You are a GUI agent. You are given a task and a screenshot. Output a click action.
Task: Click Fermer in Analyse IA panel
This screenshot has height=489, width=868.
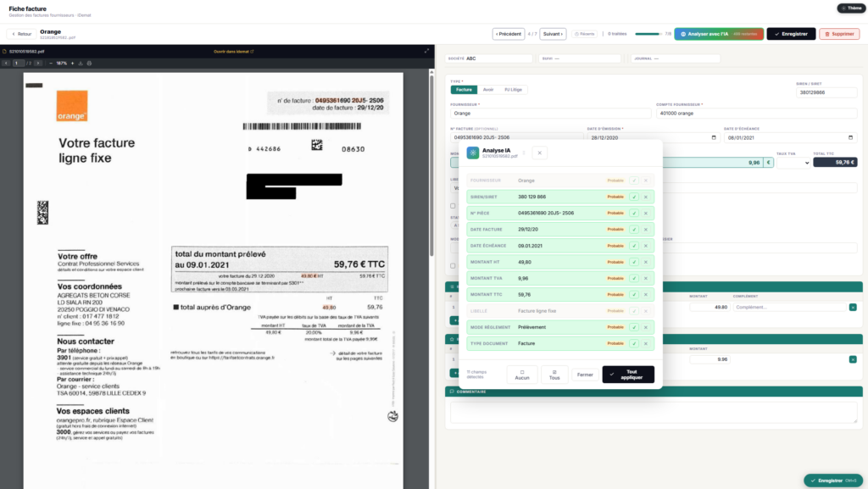point(585,375)
